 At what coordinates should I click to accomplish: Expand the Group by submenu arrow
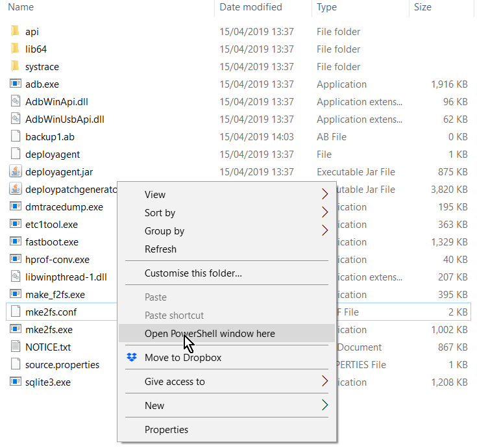(x=324, y=230)
